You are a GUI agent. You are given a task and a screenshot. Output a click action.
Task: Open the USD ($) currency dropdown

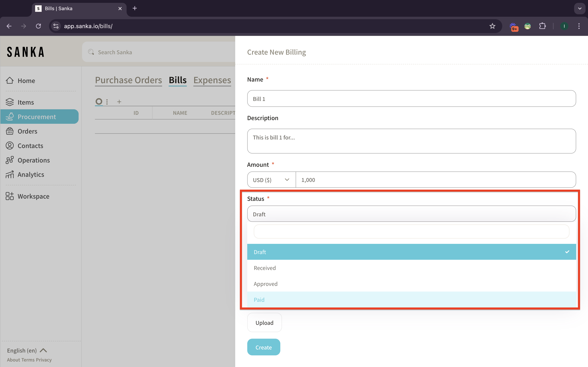[271, 180]
